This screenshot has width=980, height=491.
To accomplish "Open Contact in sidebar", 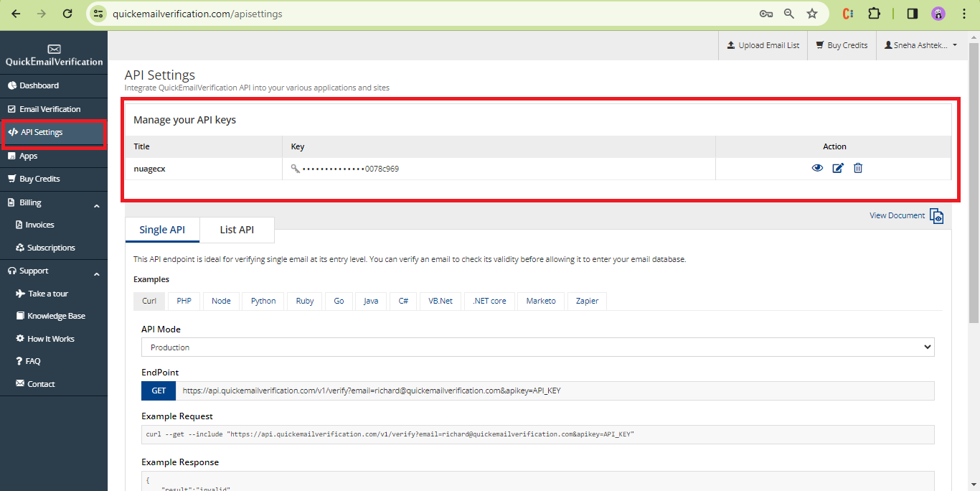I will (x=54, y=384).
